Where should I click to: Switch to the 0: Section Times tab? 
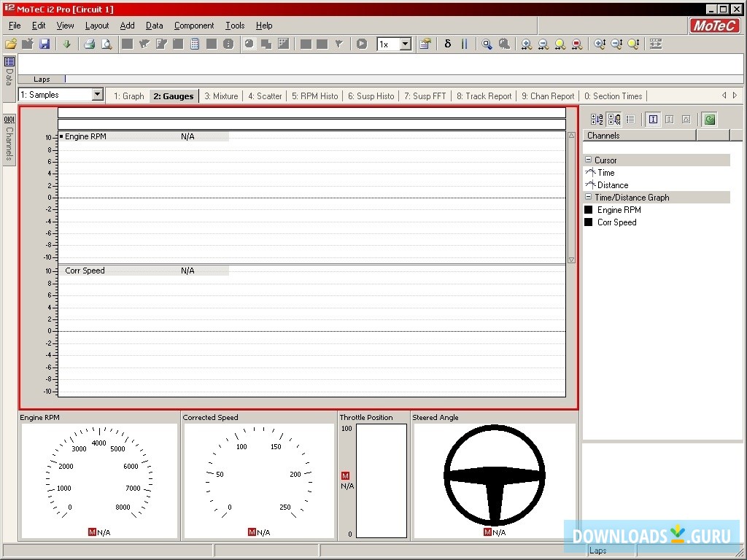click(x=613, y=96)
